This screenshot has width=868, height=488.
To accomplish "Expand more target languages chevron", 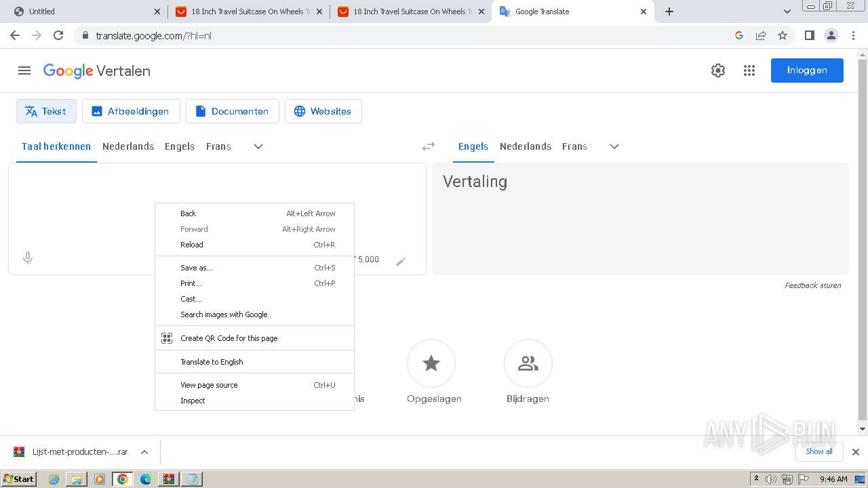I will (x=614, y=146).
